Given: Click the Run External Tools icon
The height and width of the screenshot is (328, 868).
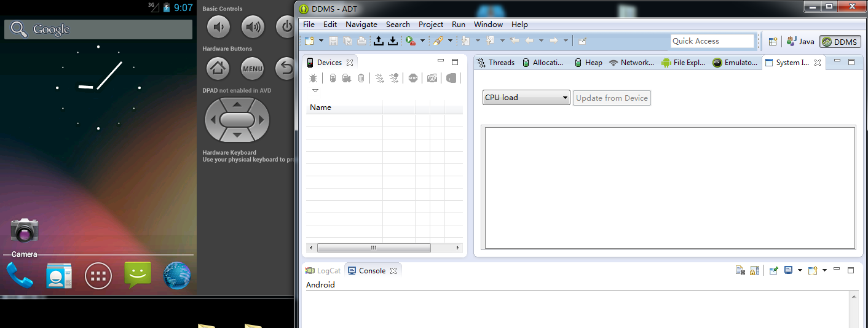Looking at the screenshot, I should [410, 41].
